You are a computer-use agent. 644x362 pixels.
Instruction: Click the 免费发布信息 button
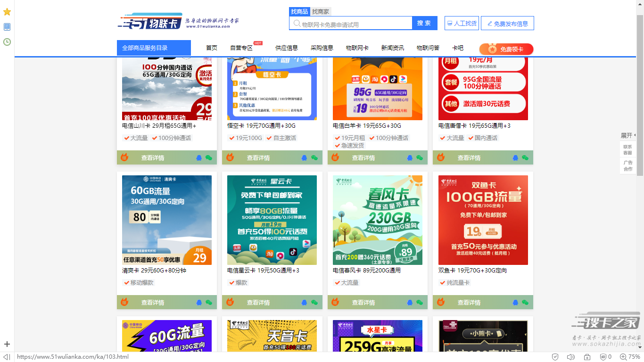point(507,23)
